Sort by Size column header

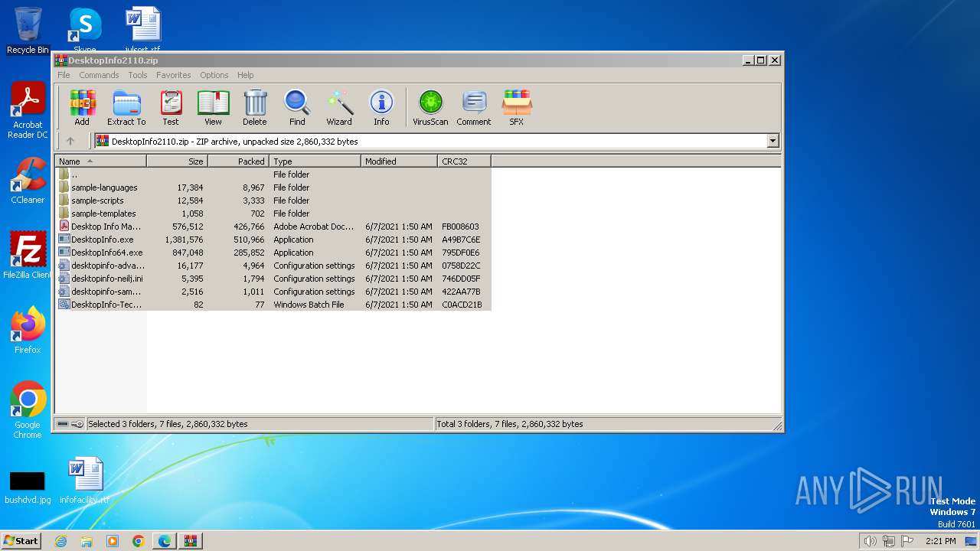tap(177, 161)
